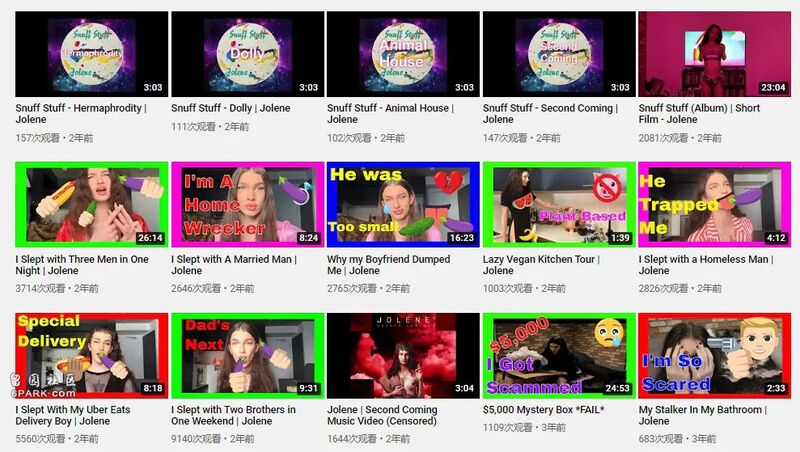Click title link $5,000 Mystery Box *FAIL*

(x=543, y=410)
